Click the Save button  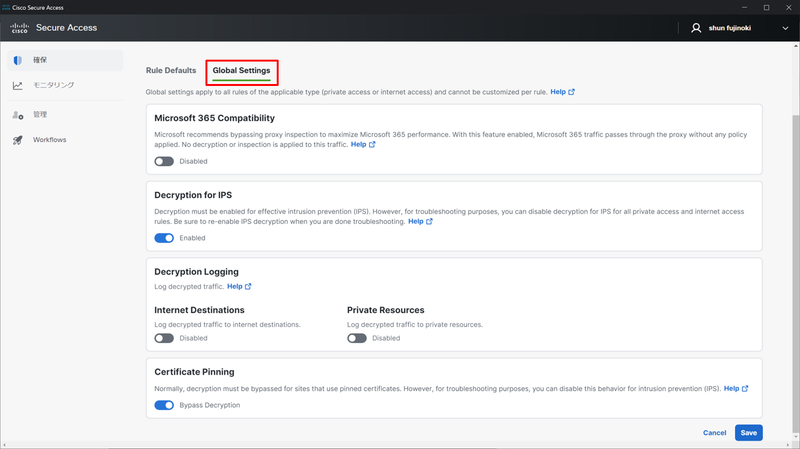pyautogui.click(x=748, y=433)
